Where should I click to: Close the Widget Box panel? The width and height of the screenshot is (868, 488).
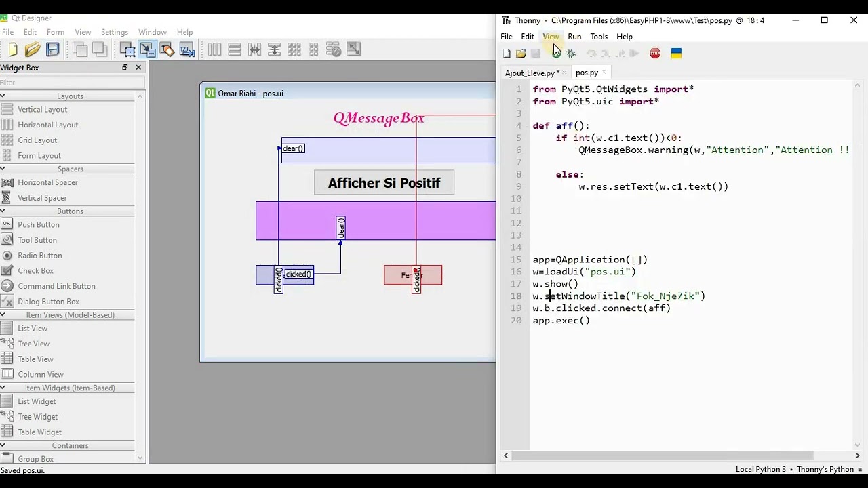pyautogui.click(x=138, y=68)
